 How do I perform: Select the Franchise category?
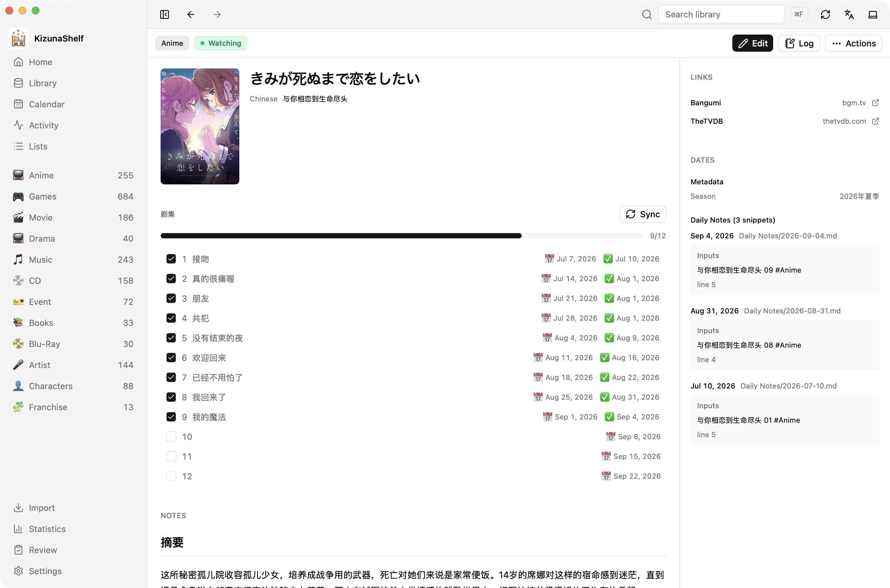pyautogui.click(x=73, y=407)
